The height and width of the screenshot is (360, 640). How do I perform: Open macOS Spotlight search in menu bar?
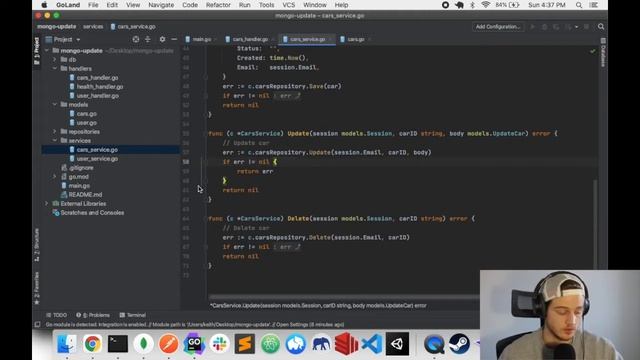click(579, 5)
